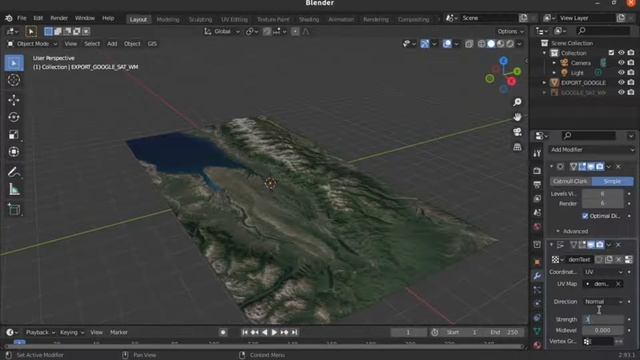Viewport: 640px width, 360px height.
Task: Jump to the timeline end frame
Action: click(295, 332)
